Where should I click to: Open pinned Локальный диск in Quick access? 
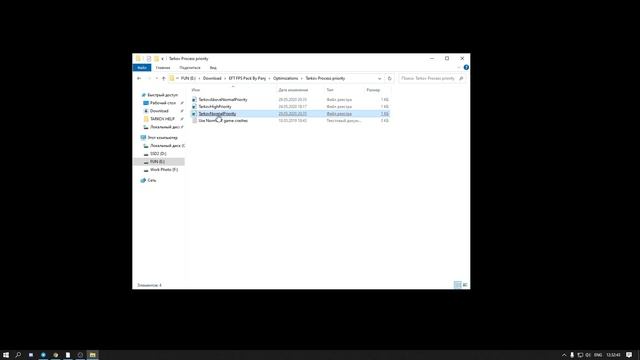pos(164,127)
